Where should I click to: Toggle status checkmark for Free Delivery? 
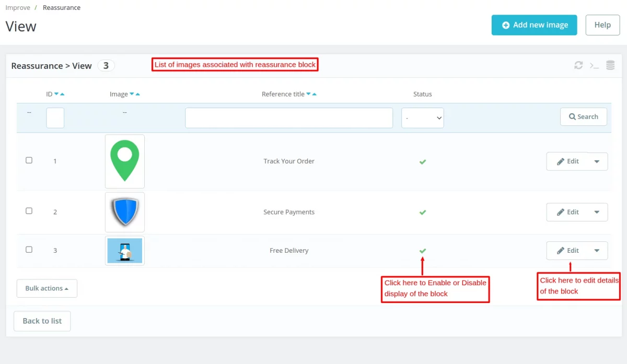coord(423,251)
